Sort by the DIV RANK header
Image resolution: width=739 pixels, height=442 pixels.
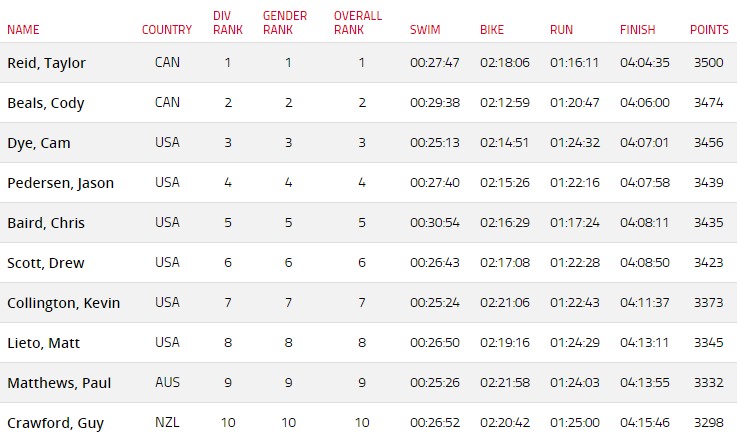(228, 23)
